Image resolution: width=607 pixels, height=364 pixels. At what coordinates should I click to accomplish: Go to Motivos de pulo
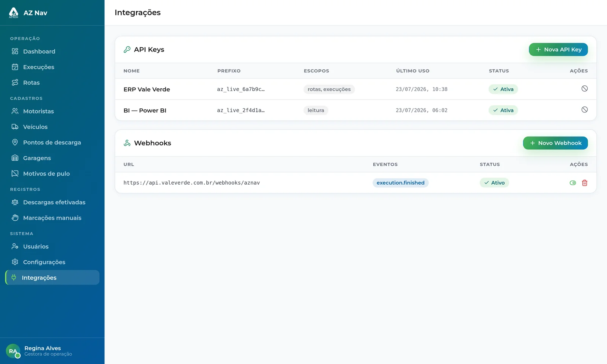52,173
